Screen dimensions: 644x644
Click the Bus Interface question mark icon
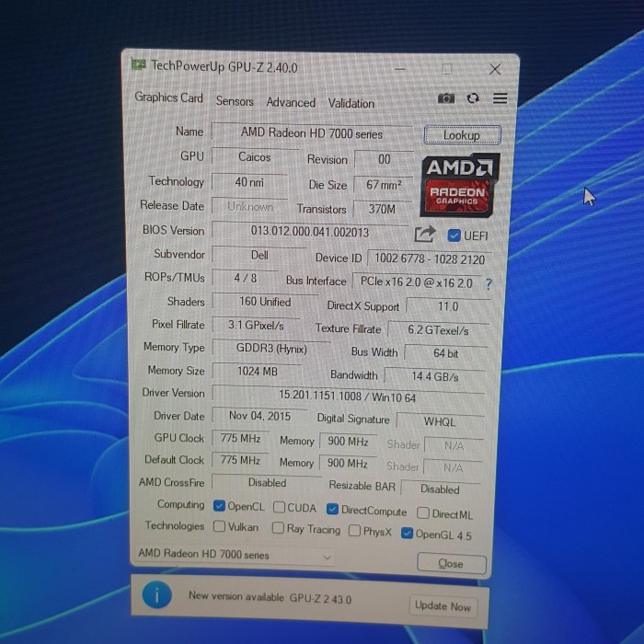click(488, 283)
